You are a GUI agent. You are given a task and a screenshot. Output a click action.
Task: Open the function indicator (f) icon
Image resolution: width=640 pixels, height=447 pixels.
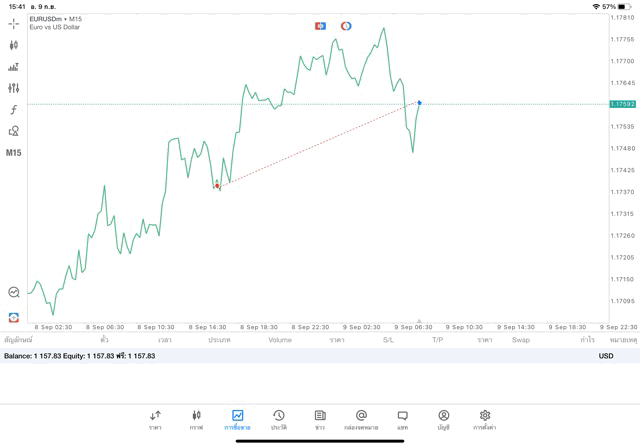pos(14,110)
